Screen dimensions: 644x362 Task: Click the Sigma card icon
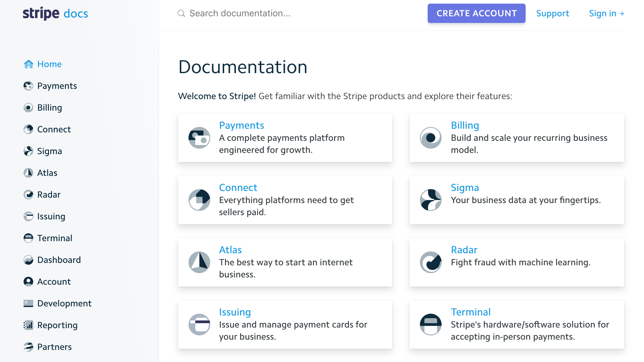click(x=431, y=200)
